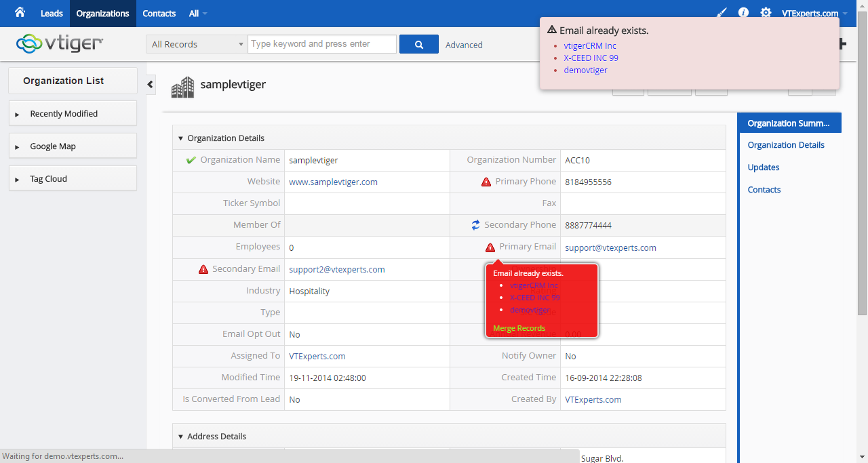Collapse Address Details block

(180, 437)
